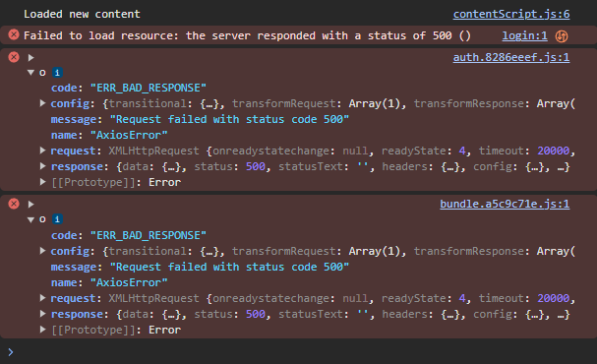Viewport: 597px width, 364px height.
Task: Click the red error icon on the auth.8286eeef.js row
Action: coord(14,57)
